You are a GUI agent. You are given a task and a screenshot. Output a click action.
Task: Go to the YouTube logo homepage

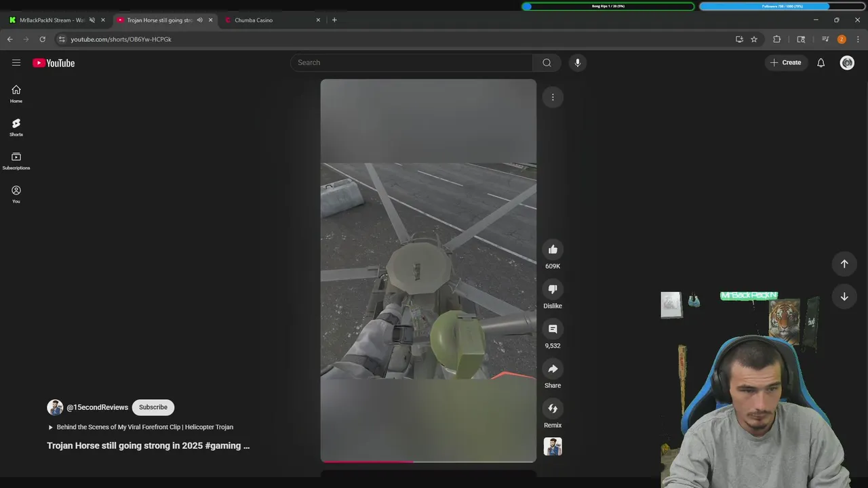click(54, 63)
